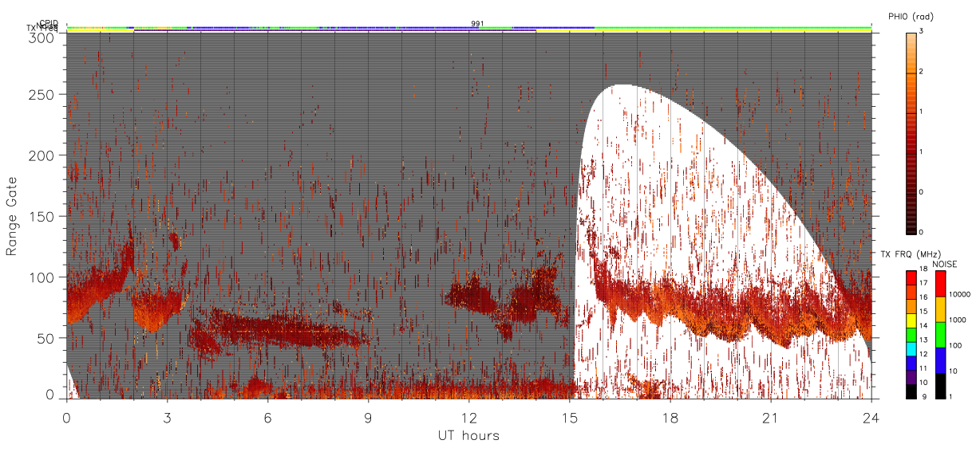Click x-axis tick label 24
The image size is (980, 452).
click(871, 417)
